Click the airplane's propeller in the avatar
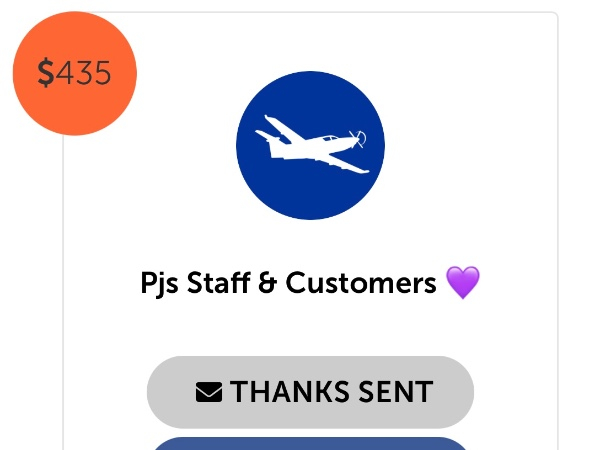 pyautogui.click(x=359, y=139)
